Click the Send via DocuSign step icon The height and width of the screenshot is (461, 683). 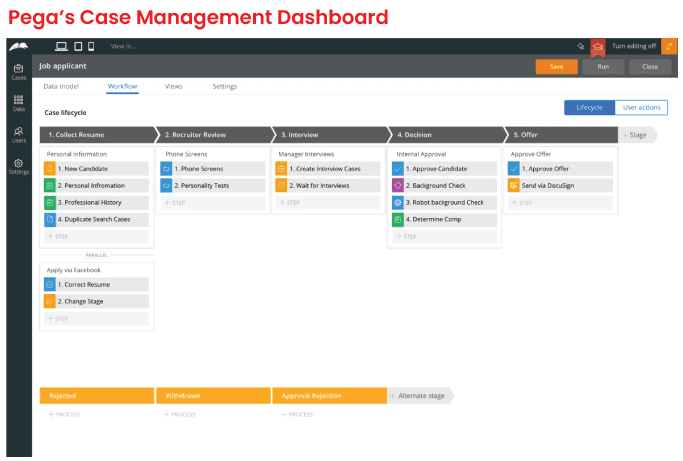pyautogui.click(x=513, y=186)
